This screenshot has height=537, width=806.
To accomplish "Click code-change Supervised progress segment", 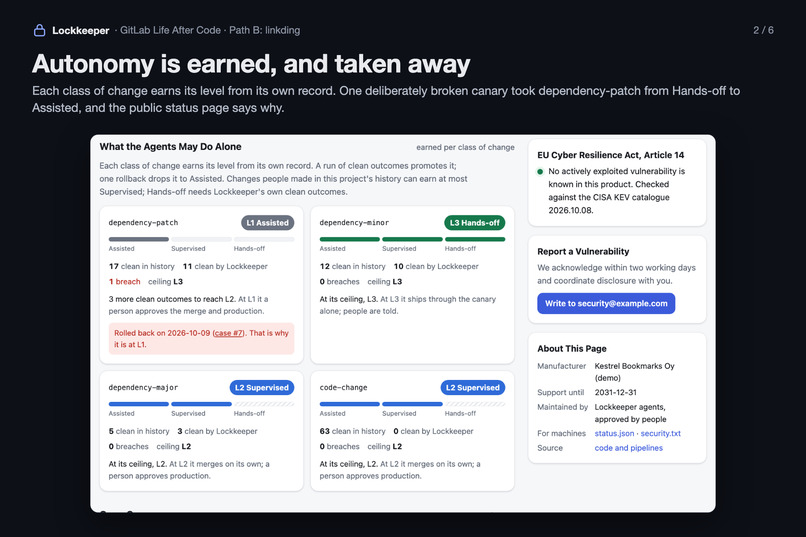I will coord(412,404).
